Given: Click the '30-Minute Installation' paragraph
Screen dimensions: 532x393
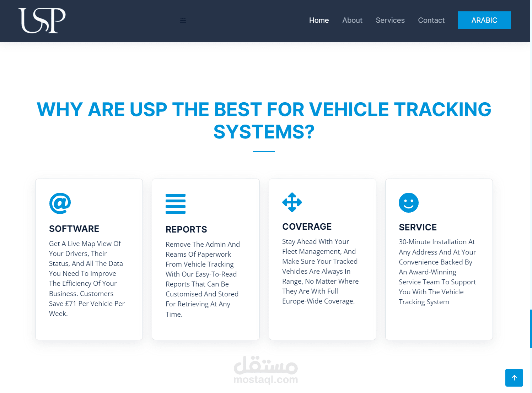Looking at the screenshot, I should point(437,272).
